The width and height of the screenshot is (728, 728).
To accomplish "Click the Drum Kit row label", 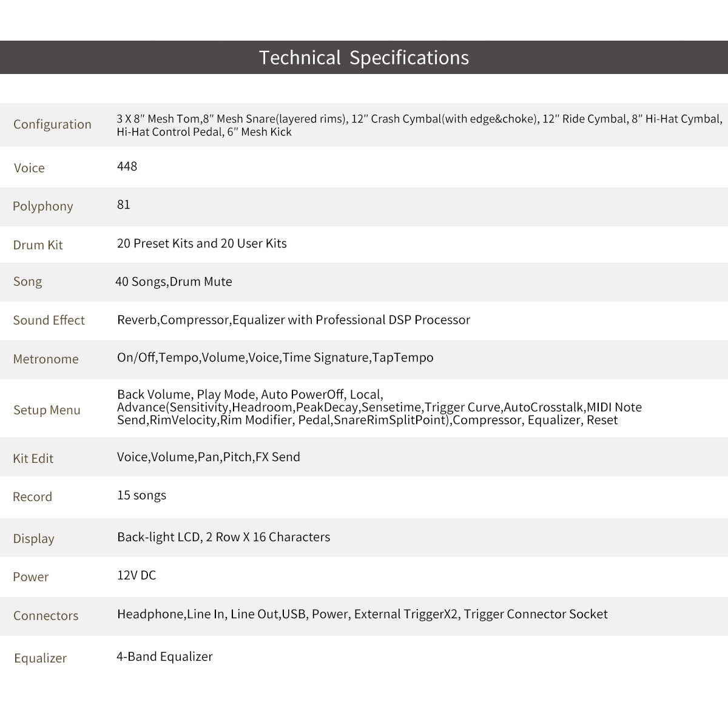I will 38,245.
